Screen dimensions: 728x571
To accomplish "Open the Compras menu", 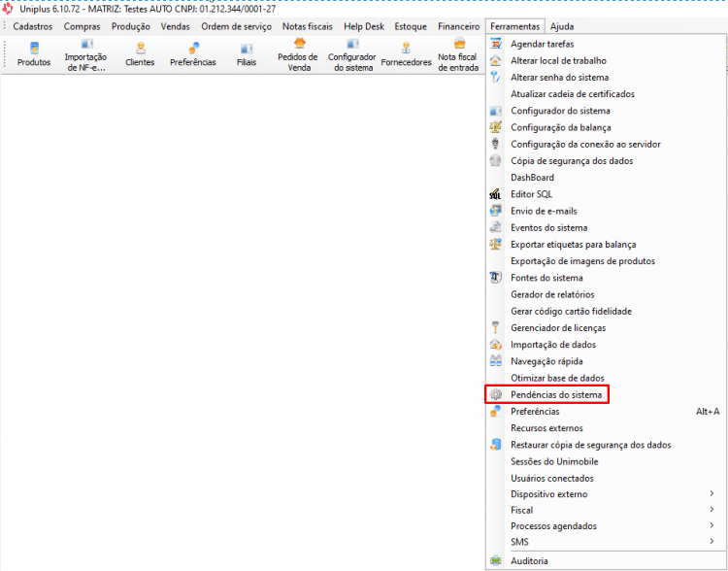I will (82, 26).
